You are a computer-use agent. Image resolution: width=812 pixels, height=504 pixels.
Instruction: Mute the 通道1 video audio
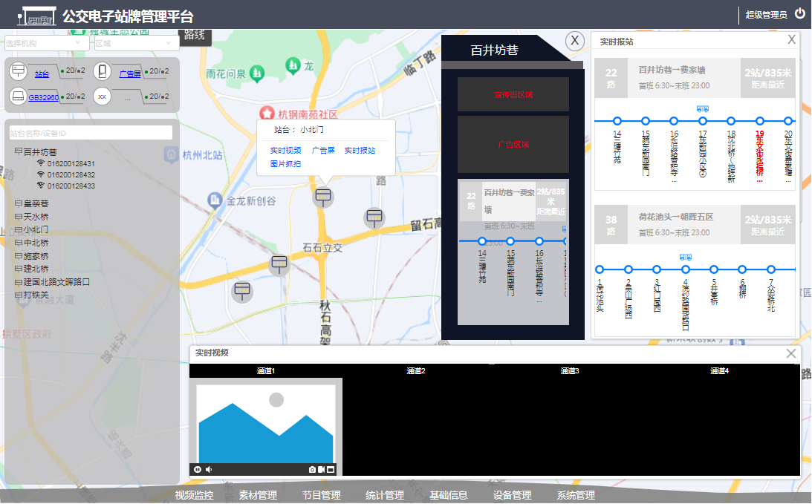pyautogui.click(x=209, y=469)
